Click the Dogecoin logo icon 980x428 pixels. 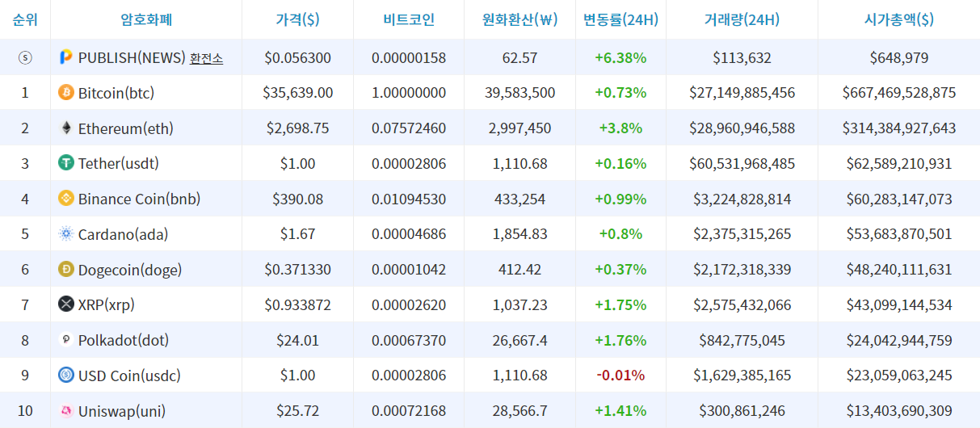click(x=66, y=269)
